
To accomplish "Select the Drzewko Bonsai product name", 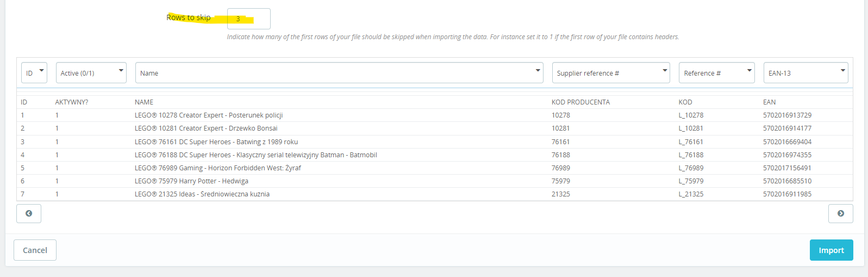I will click(206, 128).
